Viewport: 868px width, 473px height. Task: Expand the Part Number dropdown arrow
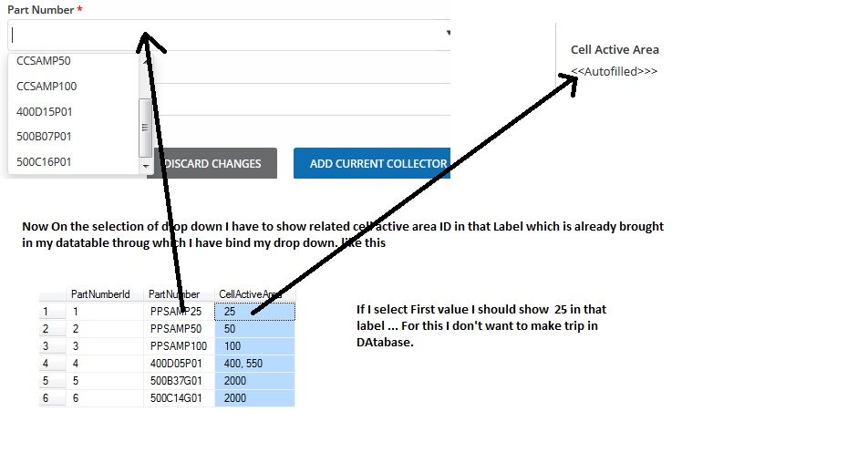(448, 34)
